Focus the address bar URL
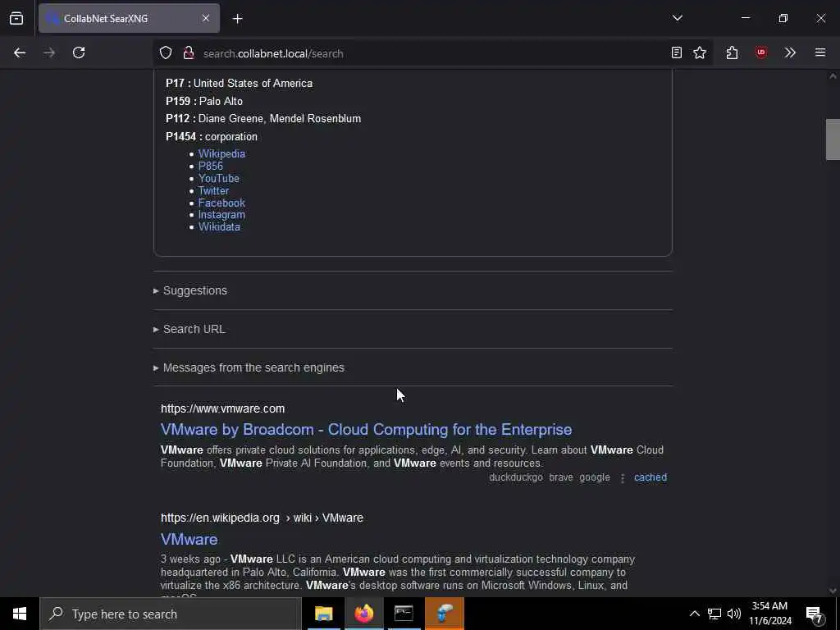Screen dimensions: 840x630 [x=273, y=53]
